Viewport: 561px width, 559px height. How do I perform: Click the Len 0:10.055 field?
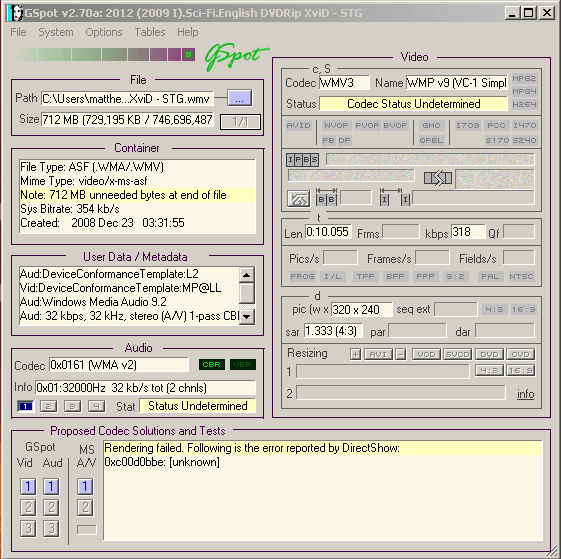[328, 232]
